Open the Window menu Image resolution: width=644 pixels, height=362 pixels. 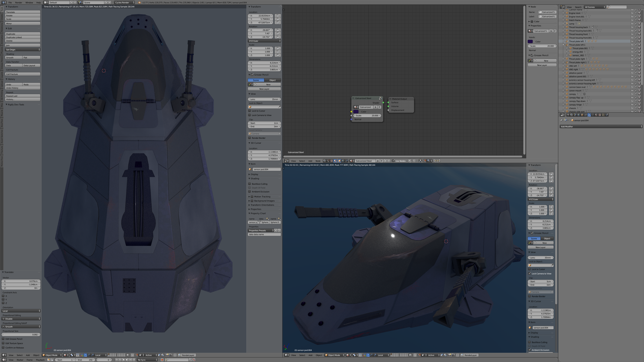coord(29,3)
